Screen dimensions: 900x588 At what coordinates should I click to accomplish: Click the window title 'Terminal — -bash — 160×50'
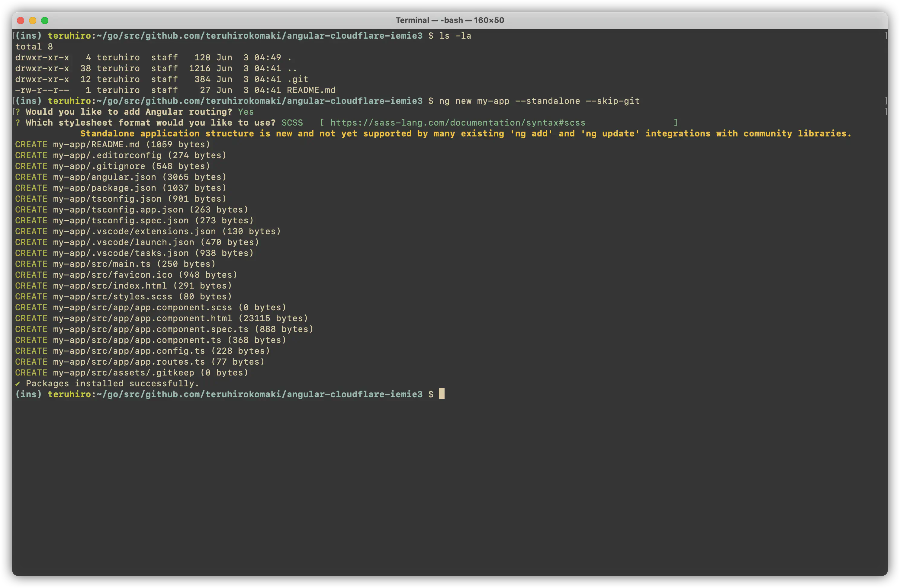(450, 21)
